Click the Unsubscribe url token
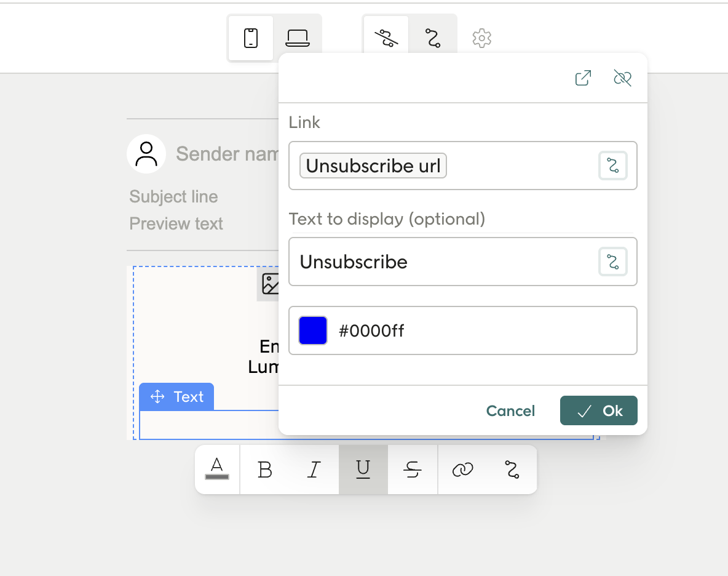Image resolution: width=728 pixels, height=576 pixels. [373, 166]
